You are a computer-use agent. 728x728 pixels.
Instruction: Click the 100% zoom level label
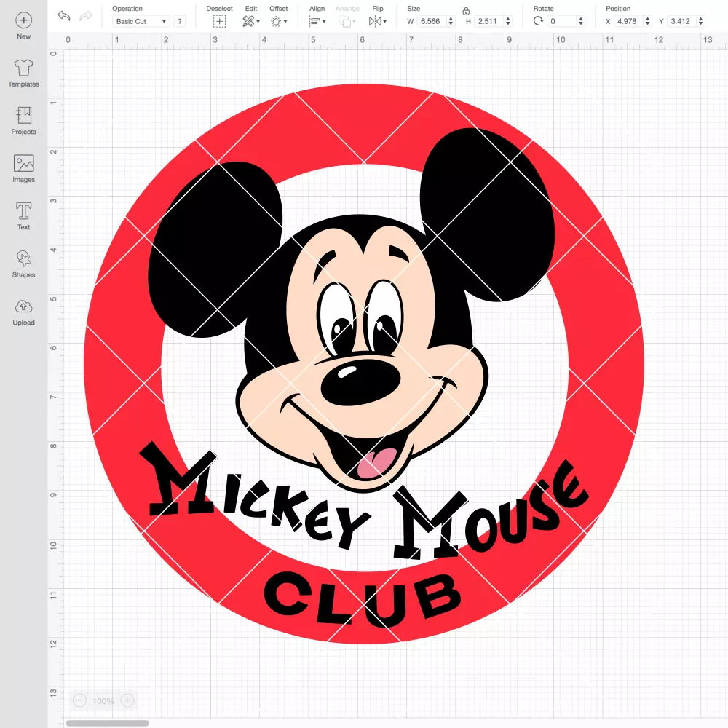[103, 701]
